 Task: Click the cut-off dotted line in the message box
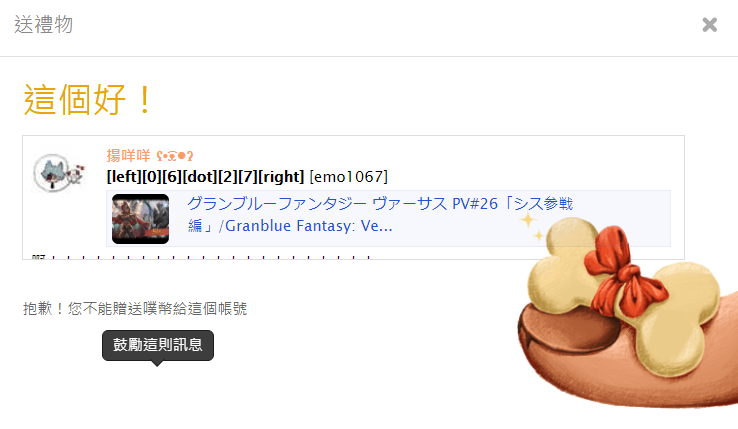tap(201, 257)
